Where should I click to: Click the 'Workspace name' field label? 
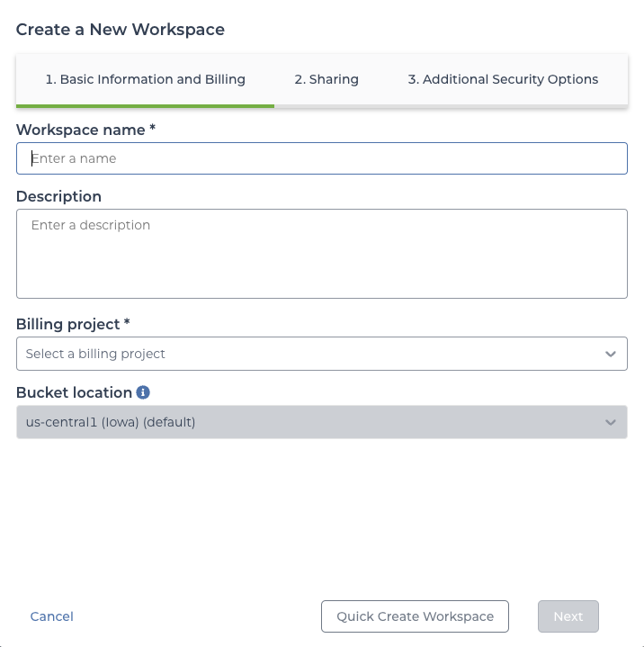[81, 130]
